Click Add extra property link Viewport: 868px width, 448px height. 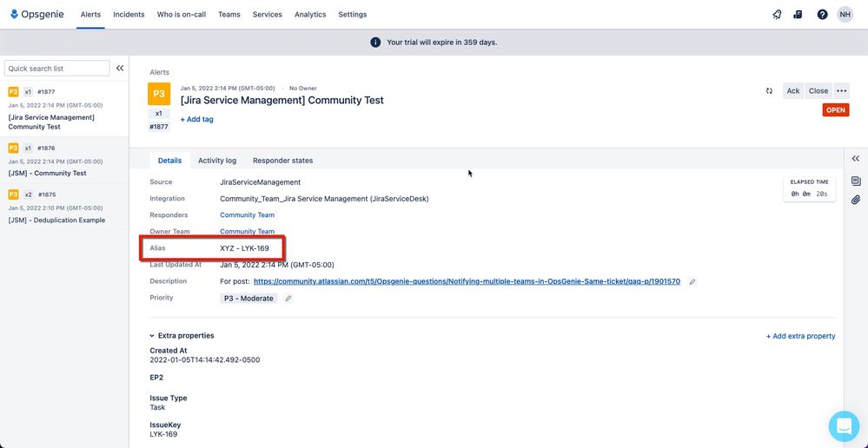800,336
